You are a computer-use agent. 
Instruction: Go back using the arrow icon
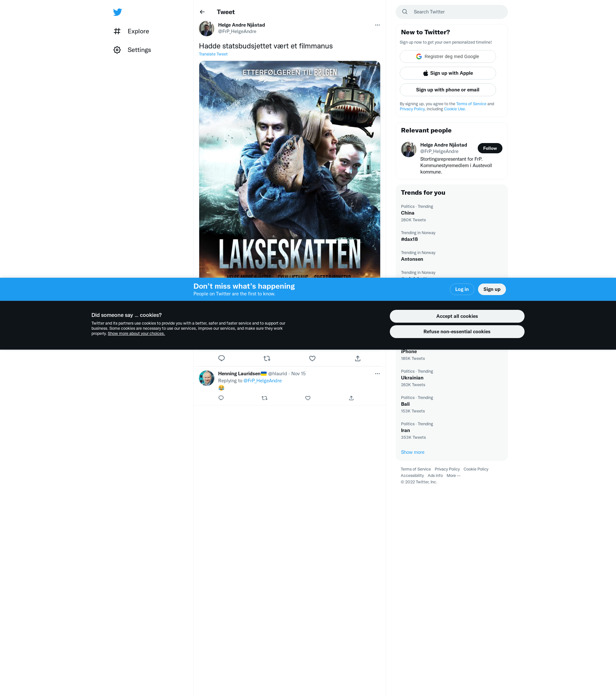[202, 12]
